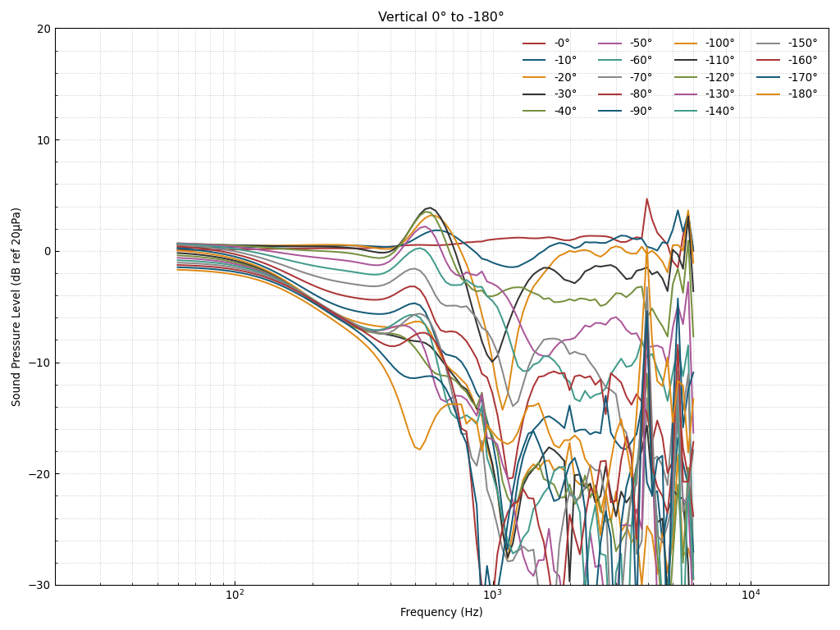Click the legend entry '-80°'
This screenshot has width=840, height=630.
tap(625, 94)
